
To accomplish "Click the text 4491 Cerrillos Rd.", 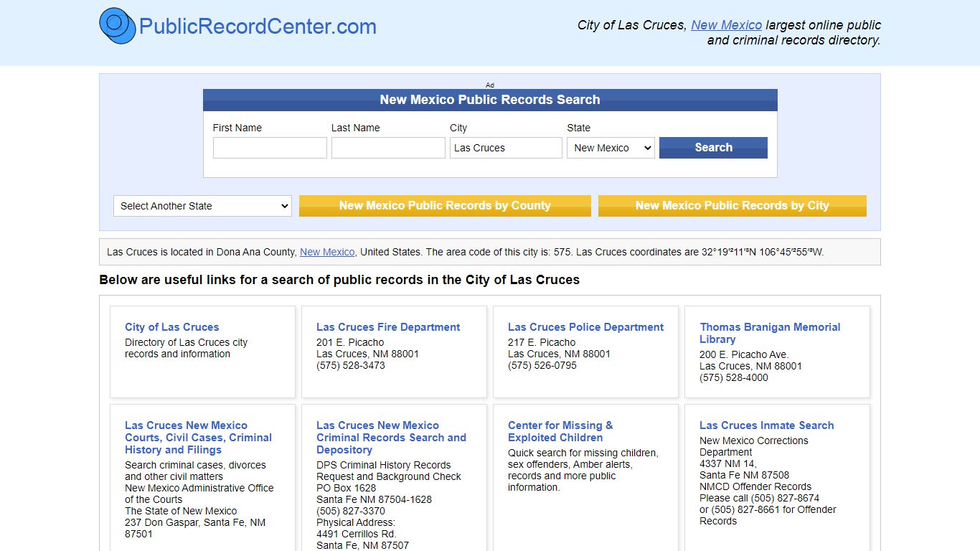I will (x=357, y=534).
